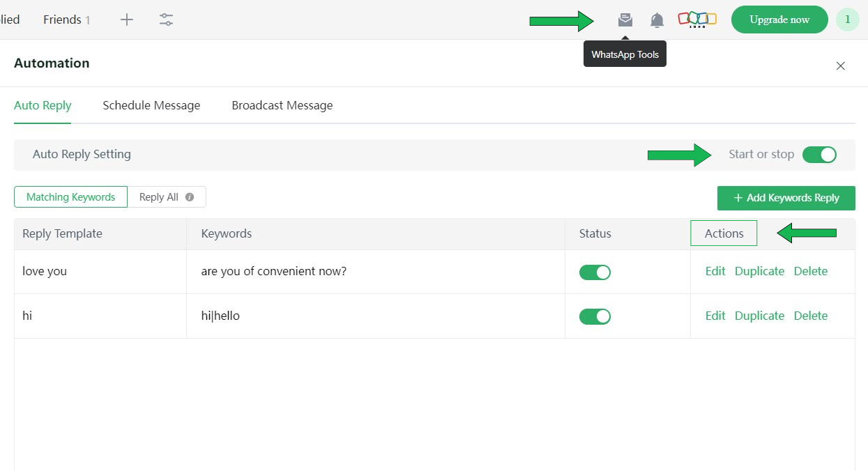868x471 pixels.
Task: Toggle Auto Reply Start or stop switch
Action: (818, 155)
